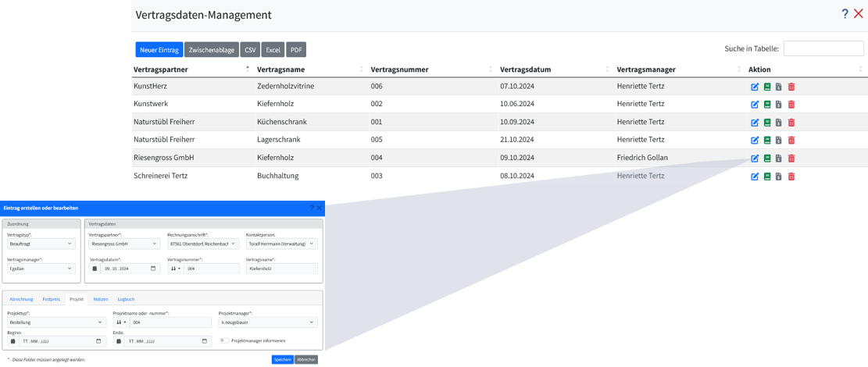Screen dimensions: 868x367
Task: Click the Neuer Eintrag button
Action: [159, 50]
